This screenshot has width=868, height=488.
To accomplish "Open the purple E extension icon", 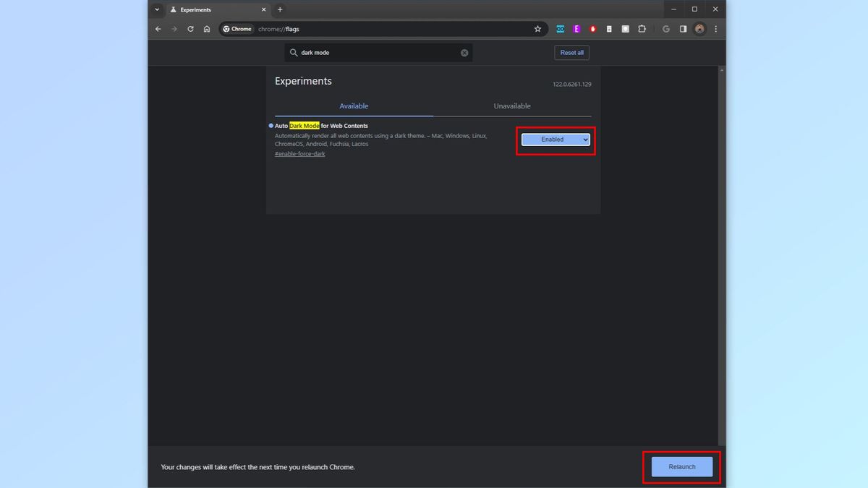I will pyautogui.click(x=576, y=29).
